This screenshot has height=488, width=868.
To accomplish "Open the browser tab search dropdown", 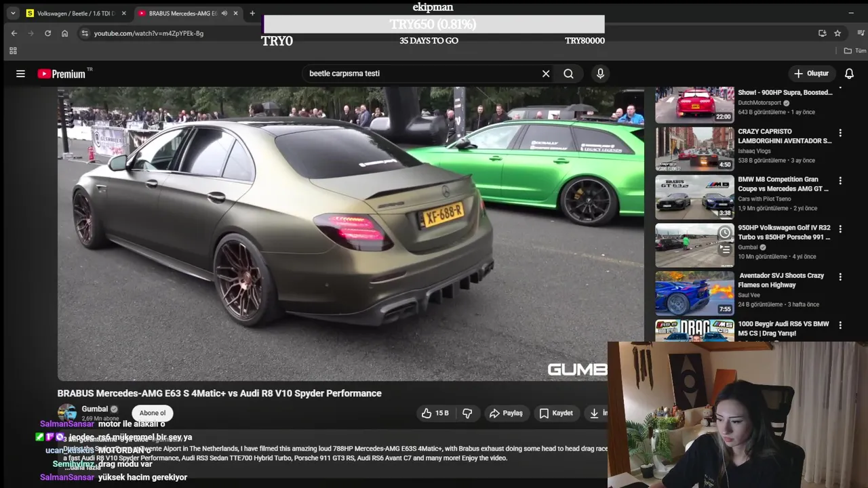I will coord(13,13).
